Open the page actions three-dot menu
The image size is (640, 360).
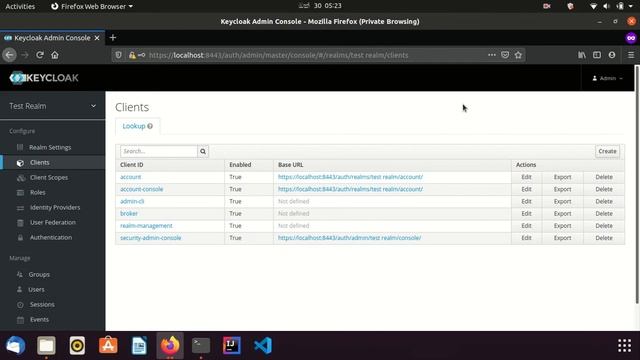[x=491, y=55]
